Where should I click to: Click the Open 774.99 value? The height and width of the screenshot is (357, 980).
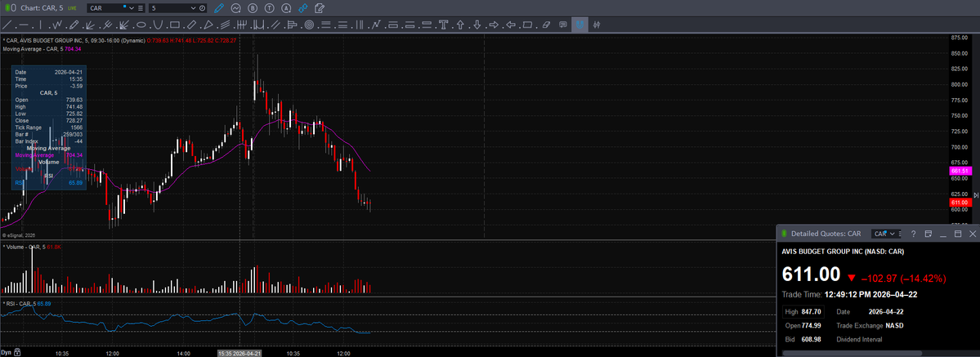(812, 325)
